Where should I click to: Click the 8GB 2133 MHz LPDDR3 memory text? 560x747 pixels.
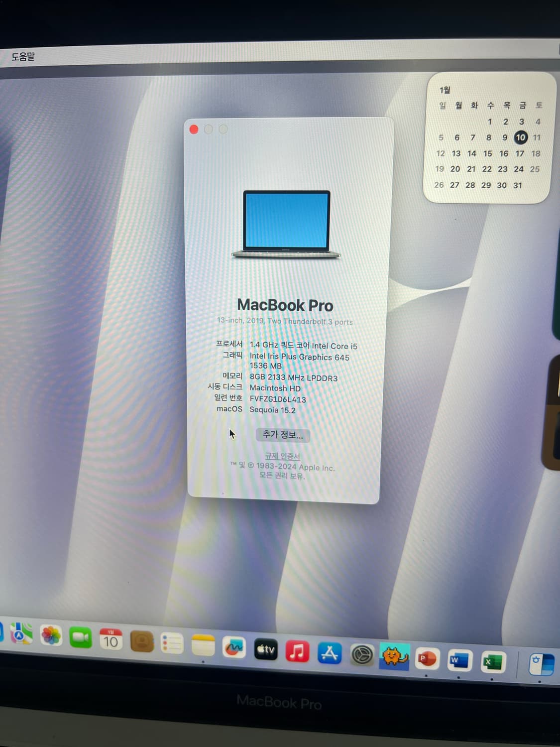point(294,377)
